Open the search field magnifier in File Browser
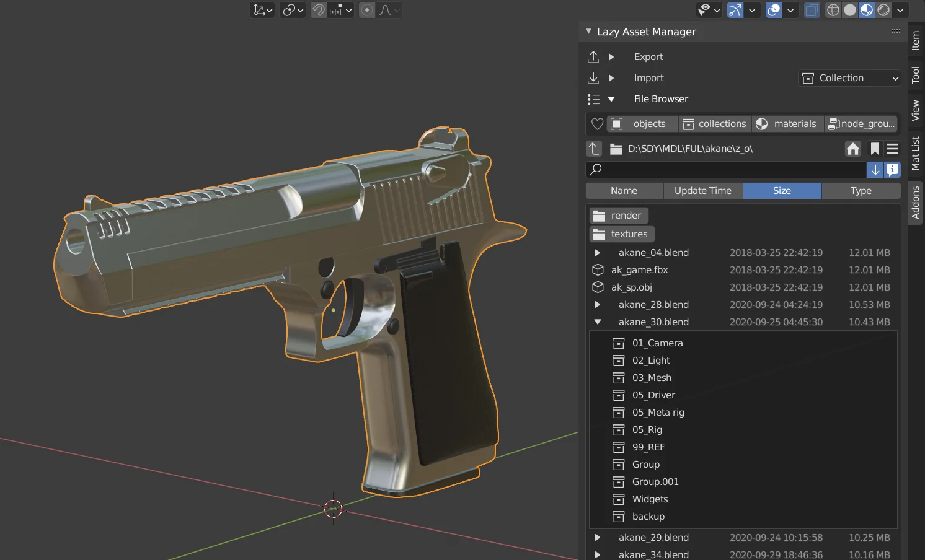The width and height of the screenshot is (925, 560). click(x=595, y=169)
